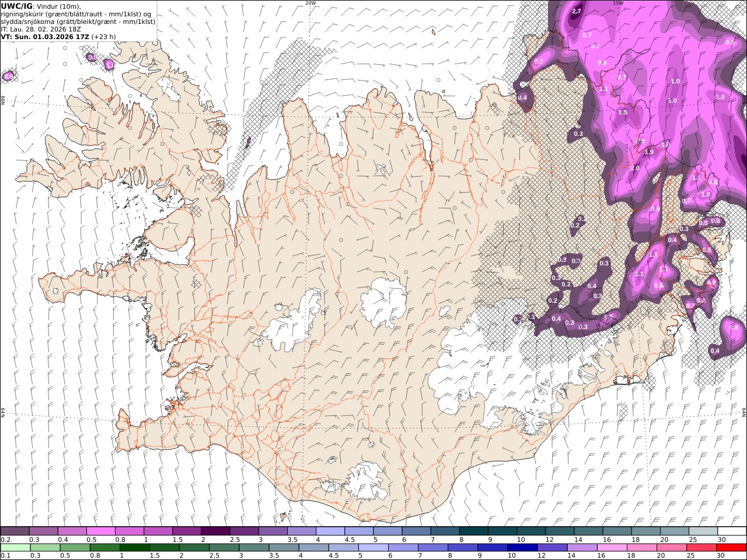Click the bright red bottom-row swatch after 30
The width and height of the screenshot is (747, 560).
731,547
